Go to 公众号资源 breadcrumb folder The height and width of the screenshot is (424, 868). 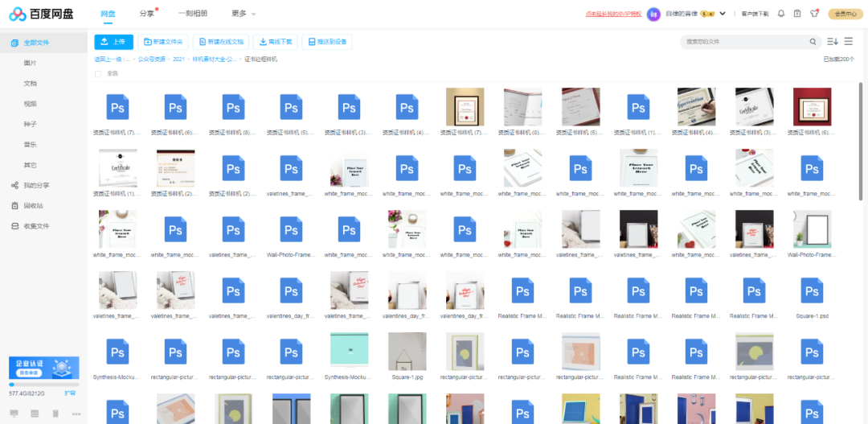(x=151, y=59)
